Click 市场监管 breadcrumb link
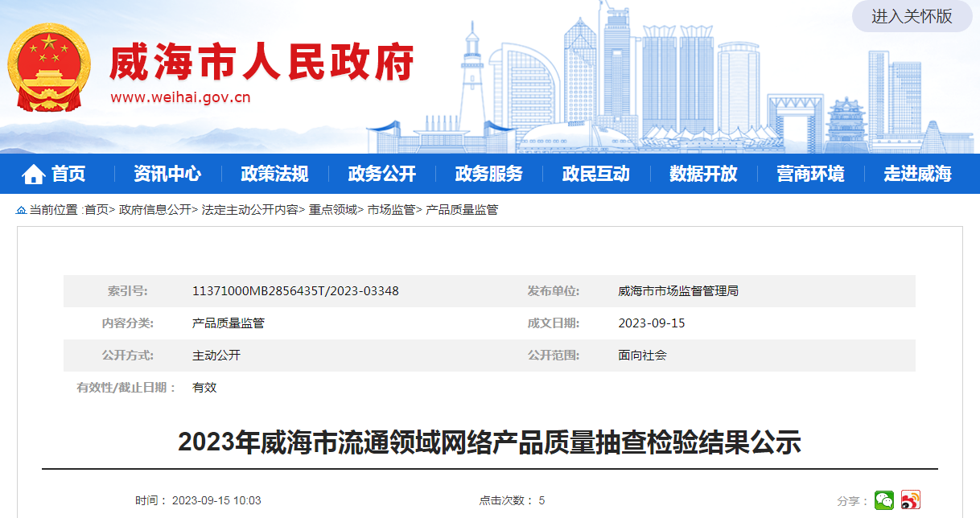 [391, 210]
